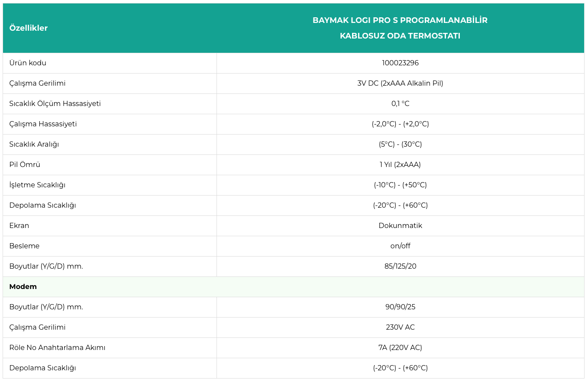Click the Röle No Anahtarlama Akımı label
This screenshot has width=588, height=382.
57,348
